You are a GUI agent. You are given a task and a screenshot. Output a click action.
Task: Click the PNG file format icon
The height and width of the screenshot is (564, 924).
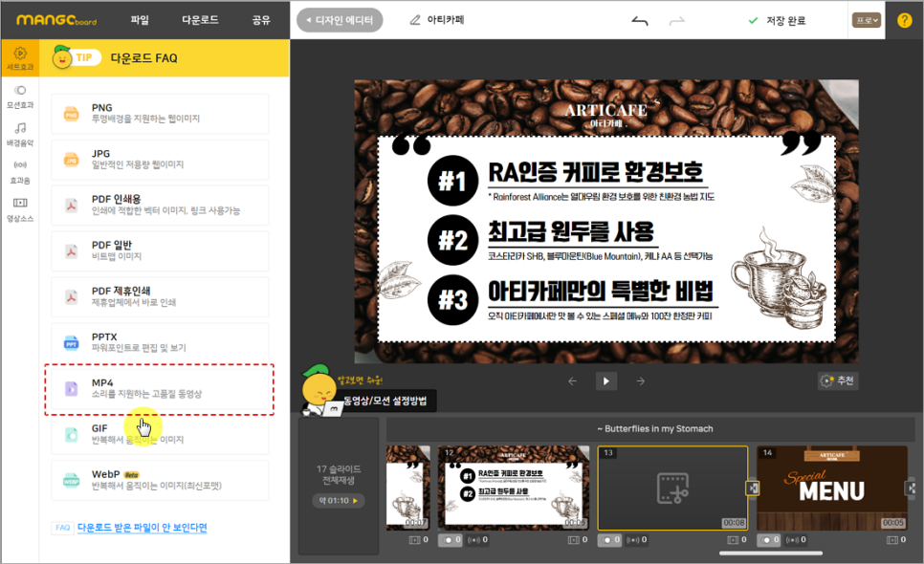tap(72, 114)
